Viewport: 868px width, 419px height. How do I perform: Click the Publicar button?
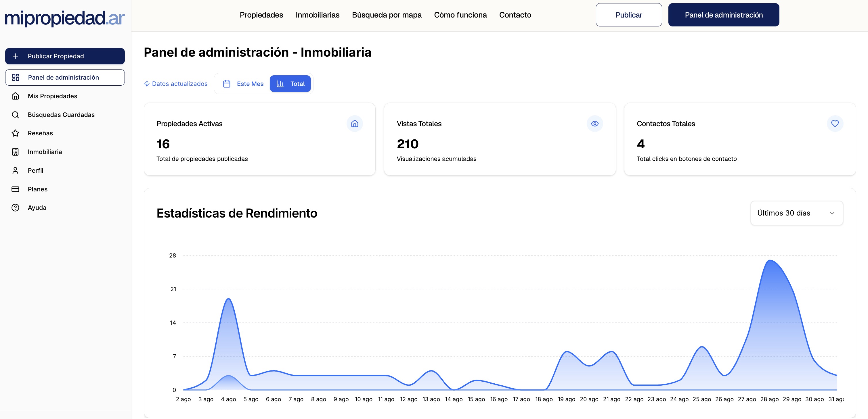[629, 15]
